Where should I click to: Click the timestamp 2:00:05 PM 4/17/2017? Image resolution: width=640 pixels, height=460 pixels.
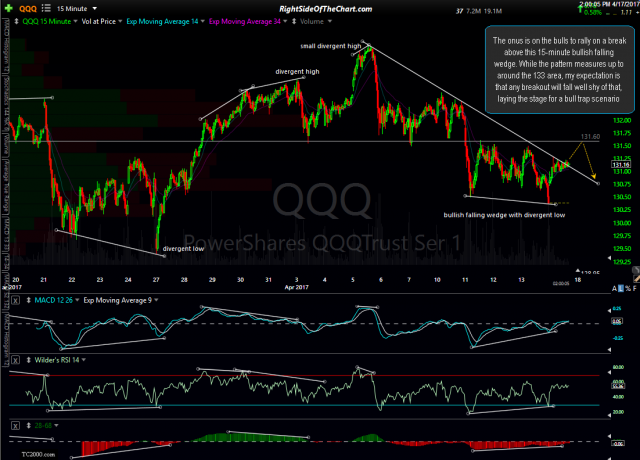pyautogui.click(x=609, y=4)
